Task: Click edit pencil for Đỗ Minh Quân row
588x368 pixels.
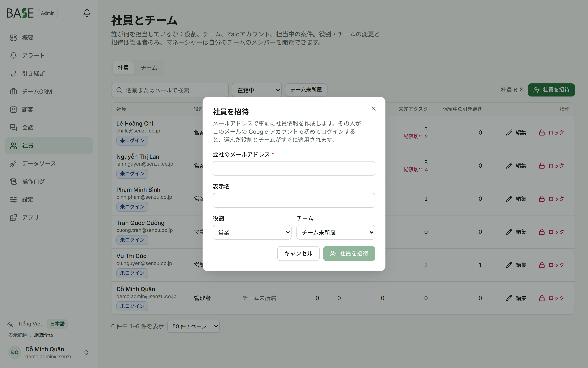Action: click(x=509, y=298)
